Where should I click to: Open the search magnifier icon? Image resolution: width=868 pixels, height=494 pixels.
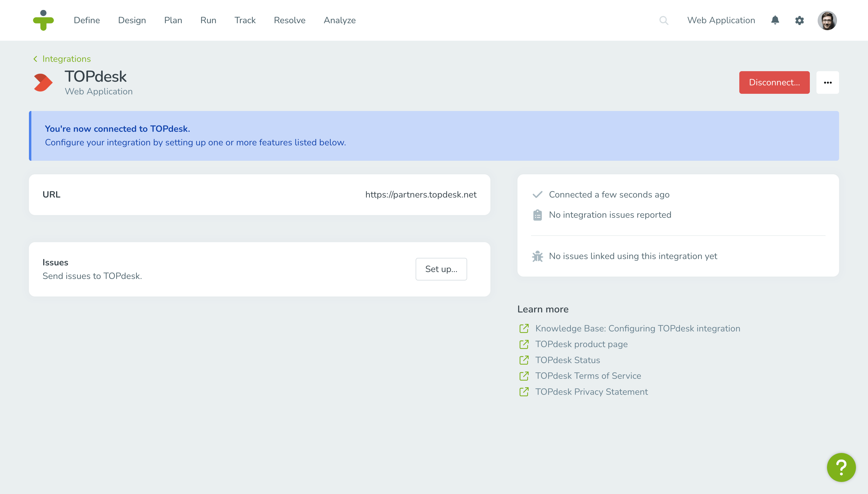point(664,21)
